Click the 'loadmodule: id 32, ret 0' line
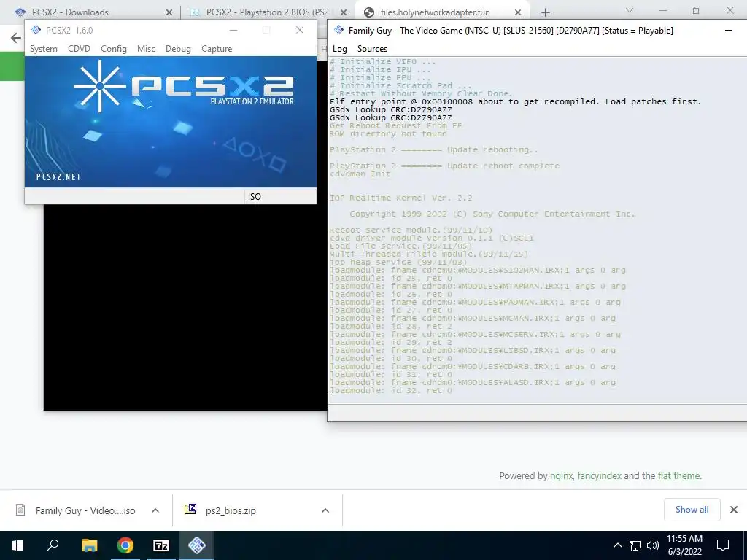747x560 pixels. click(x=391, y=391)
